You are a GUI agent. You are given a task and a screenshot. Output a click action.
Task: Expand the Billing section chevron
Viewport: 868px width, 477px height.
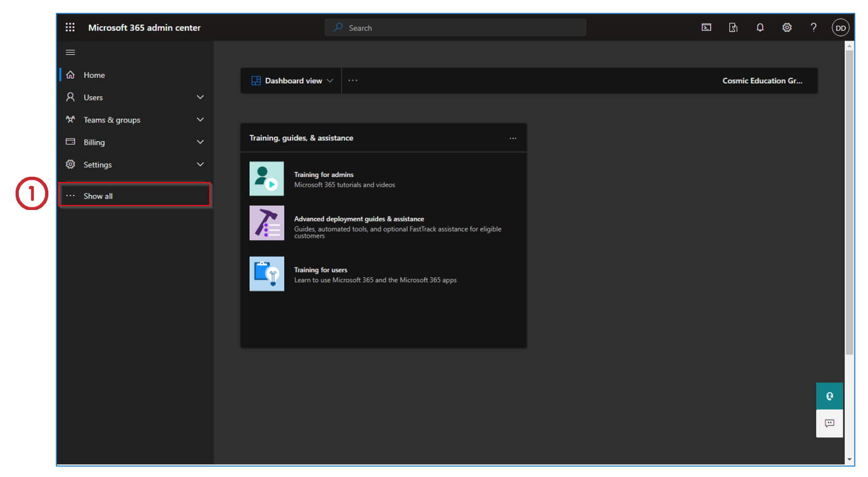[x=200, y=142]
